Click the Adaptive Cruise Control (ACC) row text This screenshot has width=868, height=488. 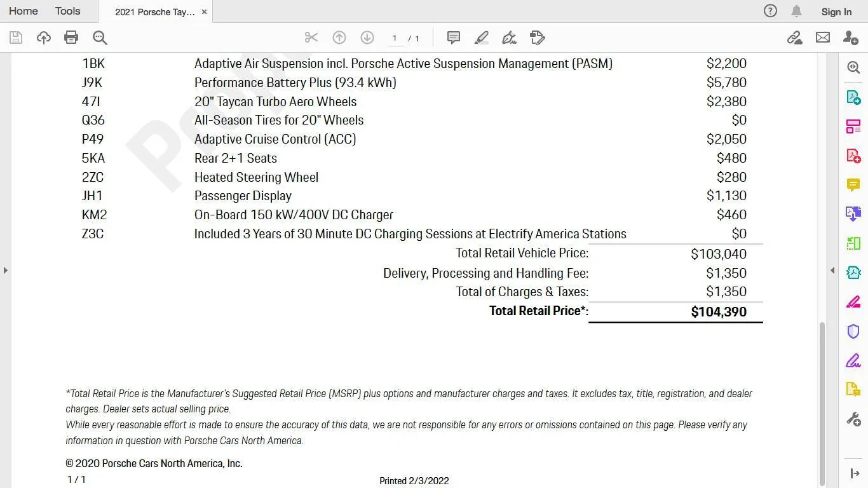coord(275,139)
